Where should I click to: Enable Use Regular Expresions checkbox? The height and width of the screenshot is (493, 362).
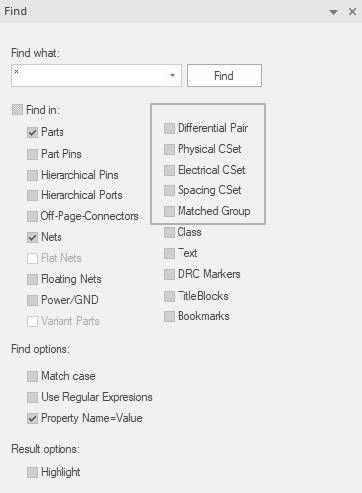tap(32, 397)
